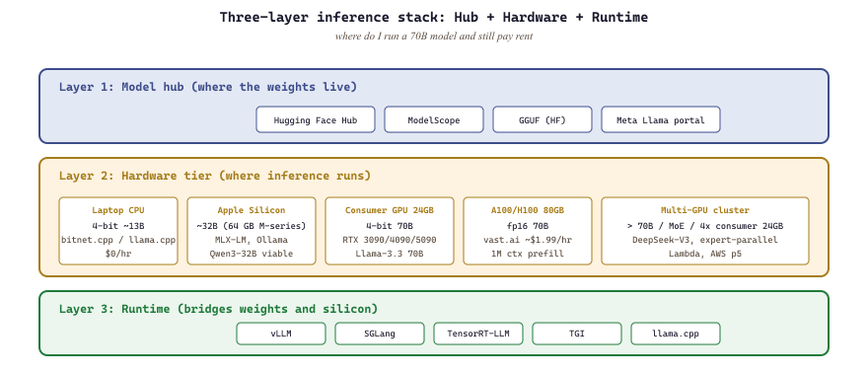
Task: Click the 'Three-layer inference stack' main title
Action: click(433, 17)
